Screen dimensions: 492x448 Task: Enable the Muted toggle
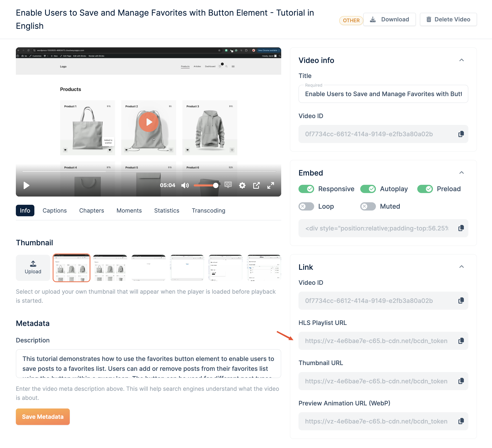[368, 206]
